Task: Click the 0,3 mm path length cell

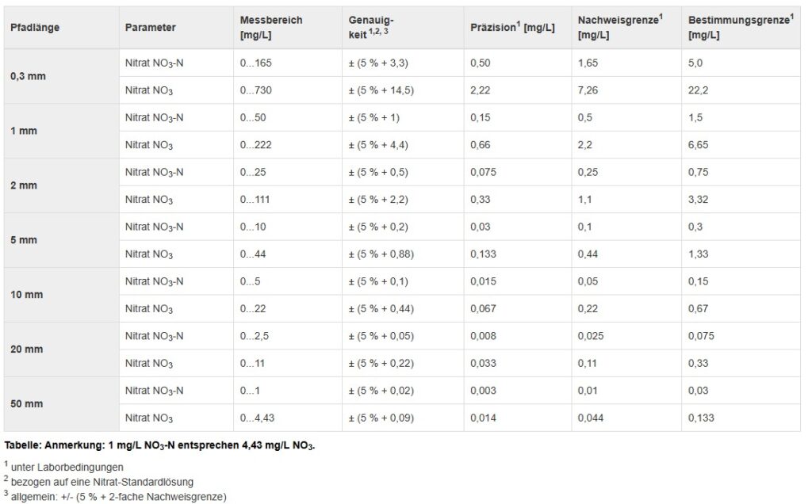Action: (61, 77)
